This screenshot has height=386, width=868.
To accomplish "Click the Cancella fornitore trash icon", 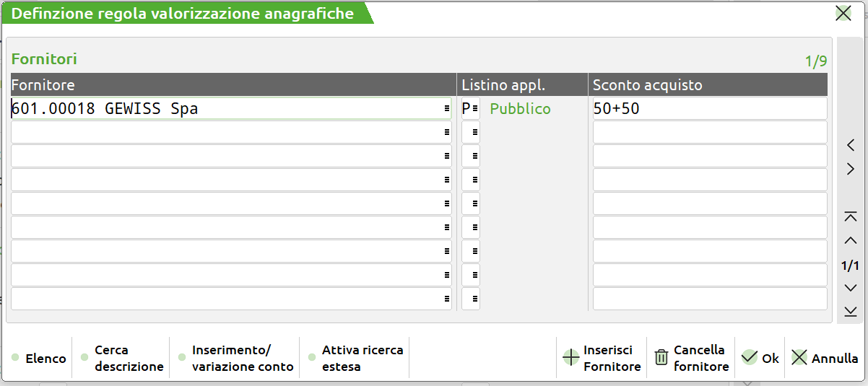I will tap(661, 358).
